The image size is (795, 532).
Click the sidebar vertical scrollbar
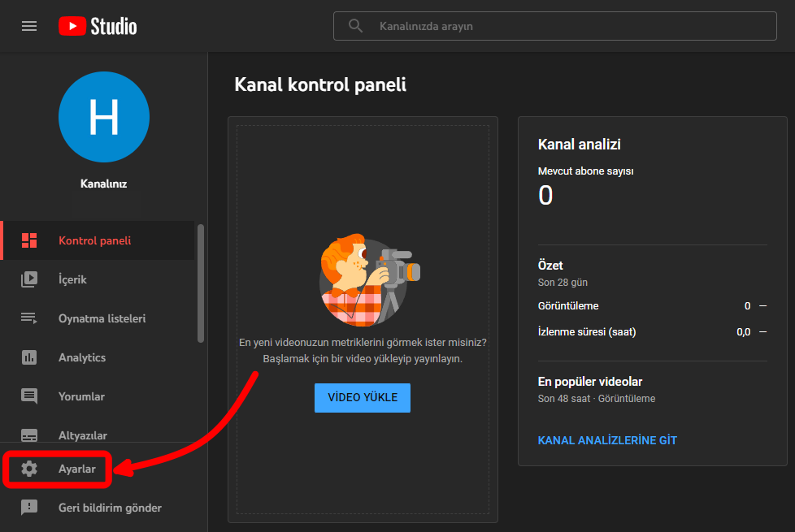click(201, 284)
